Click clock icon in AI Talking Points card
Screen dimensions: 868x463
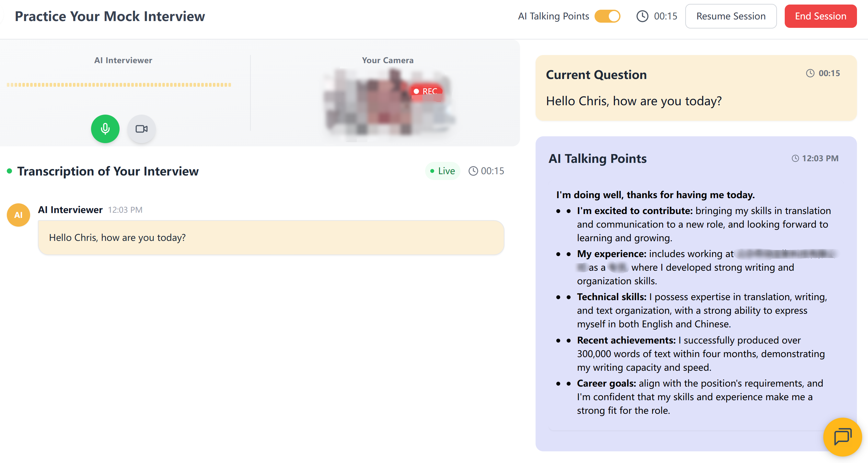coord(795,158)
